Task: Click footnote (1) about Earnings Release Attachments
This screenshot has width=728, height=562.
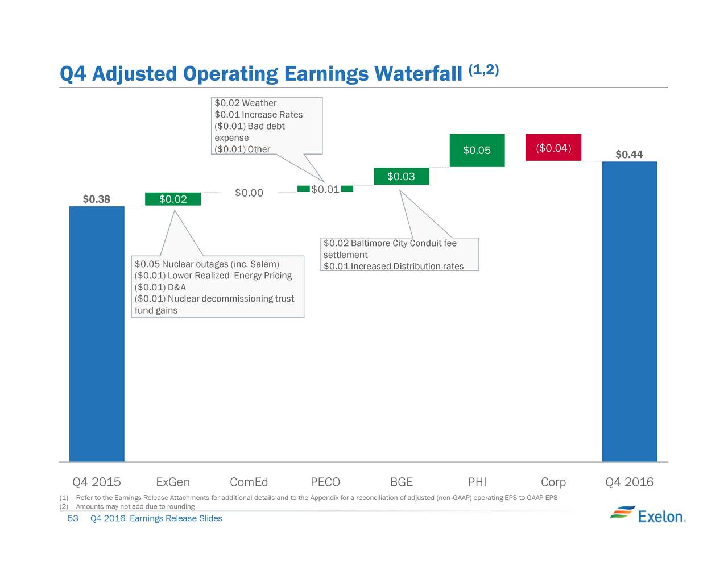Action: tap(309, 498)
